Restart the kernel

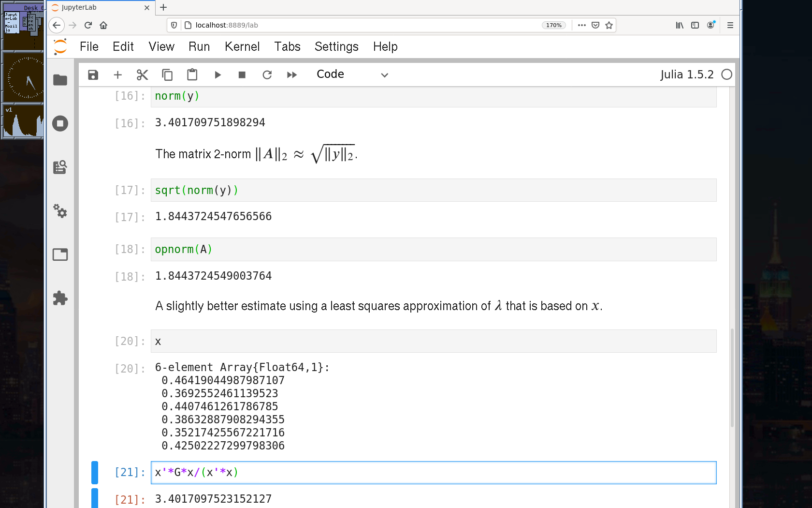(267, 75)
